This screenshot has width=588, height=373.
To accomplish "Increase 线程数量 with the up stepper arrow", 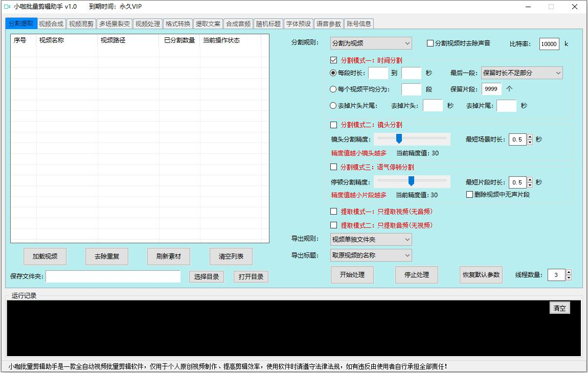I will [568, 272].
